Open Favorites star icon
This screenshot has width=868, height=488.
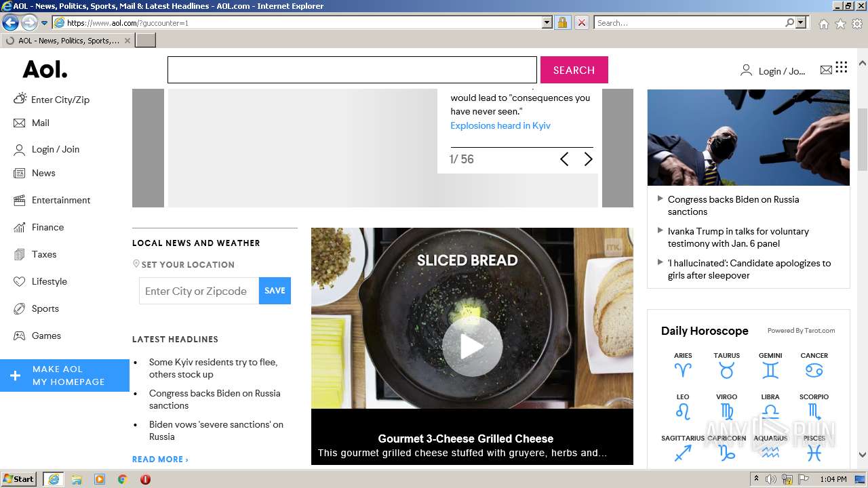tap(840, 24)
